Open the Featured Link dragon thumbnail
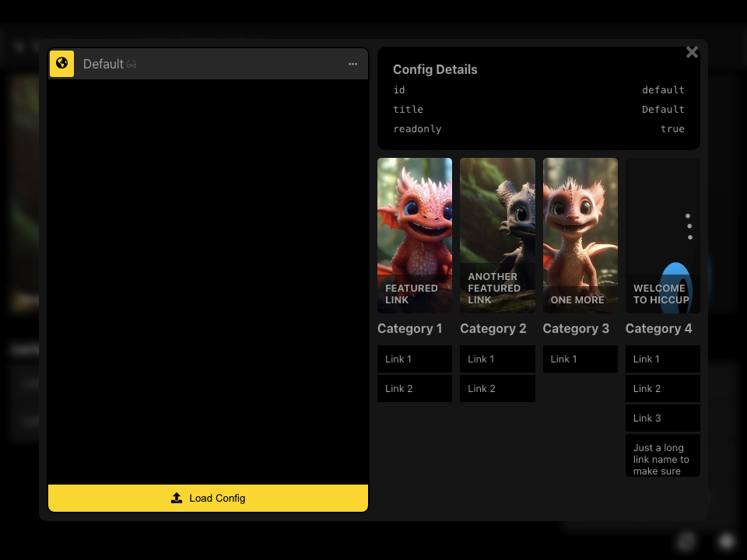Viewport: 747px width, 560px height. [415, 235]
